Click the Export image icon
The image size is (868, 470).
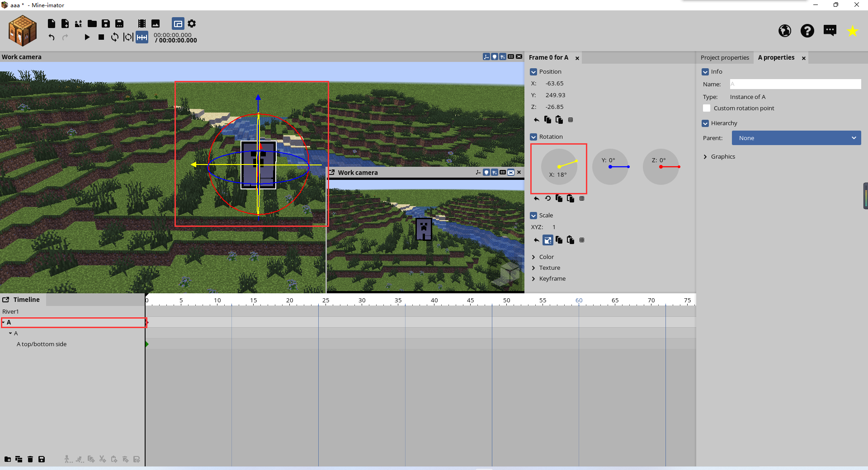[156, 23]
